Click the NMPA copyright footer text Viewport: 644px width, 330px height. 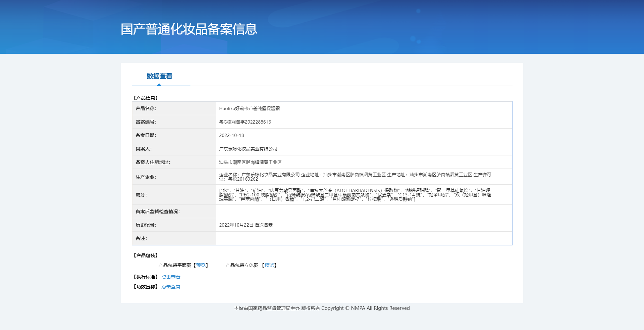pos(322,308)
